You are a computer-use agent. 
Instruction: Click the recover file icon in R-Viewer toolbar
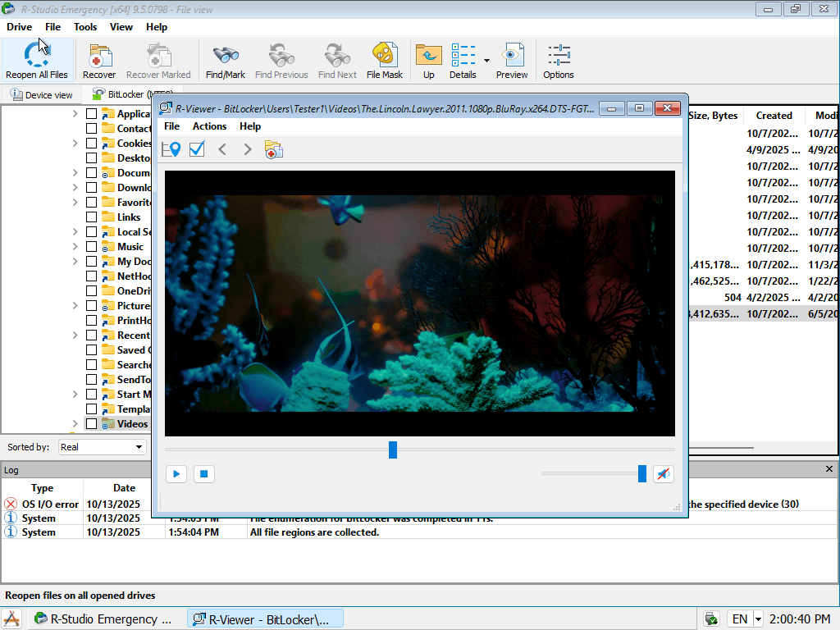[274, 149]
